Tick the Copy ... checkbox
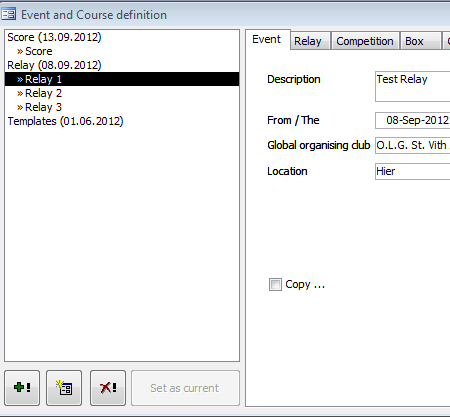Viewport: 450px width, 417px height. tap(275, 285)
